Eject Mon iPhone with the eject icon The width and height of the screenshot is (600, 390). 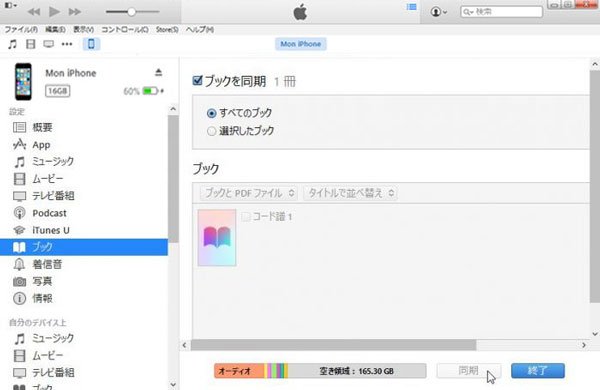(x=158, y=72)
